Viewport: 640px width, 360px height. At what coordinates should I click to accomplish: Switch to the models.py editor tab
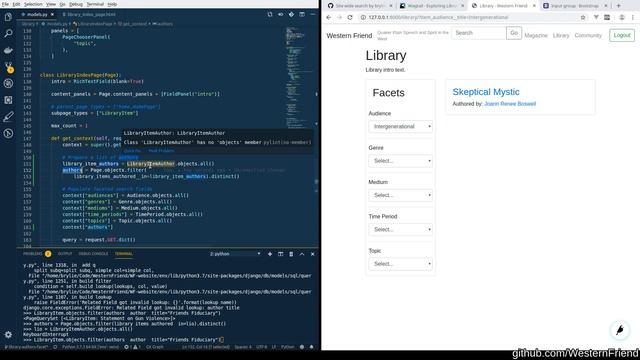point(37,14)
